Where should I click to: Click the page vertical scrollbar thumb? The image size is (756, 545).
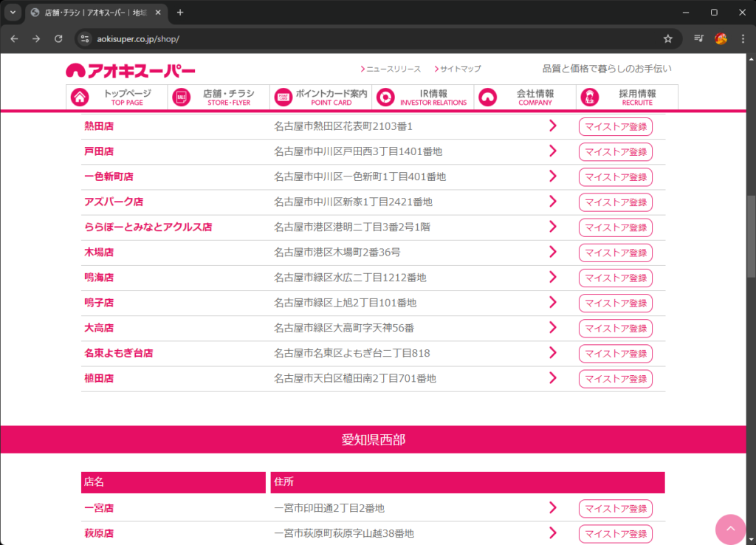(x=751, y=236)
